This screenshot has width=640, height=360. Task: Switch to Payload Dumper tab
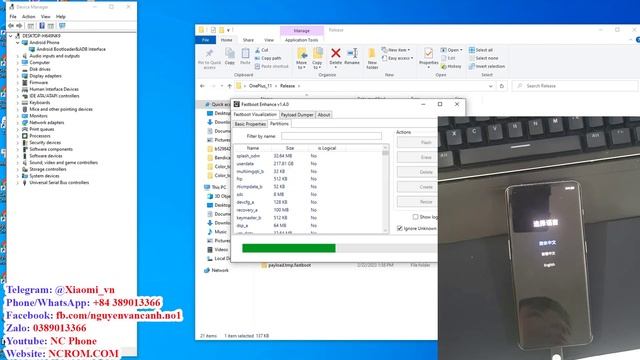pyautogui.click(x=297, y=115)
